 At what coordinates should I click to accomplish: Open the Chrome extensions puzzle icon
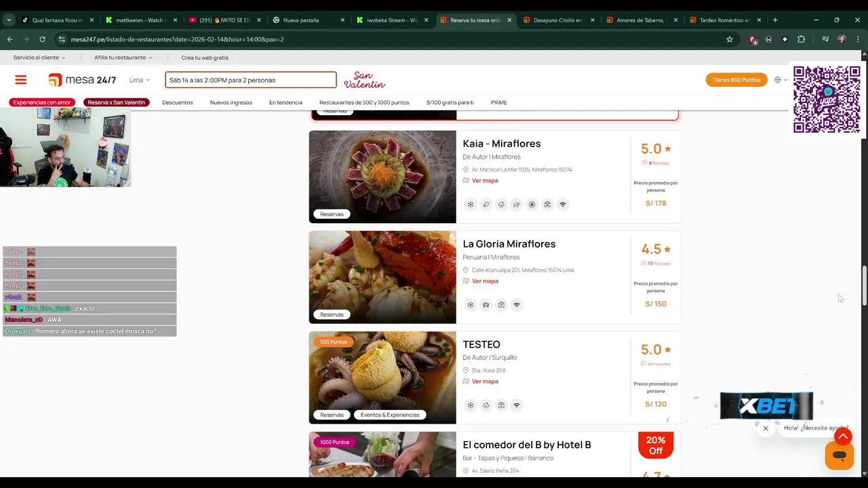point(801,39)
